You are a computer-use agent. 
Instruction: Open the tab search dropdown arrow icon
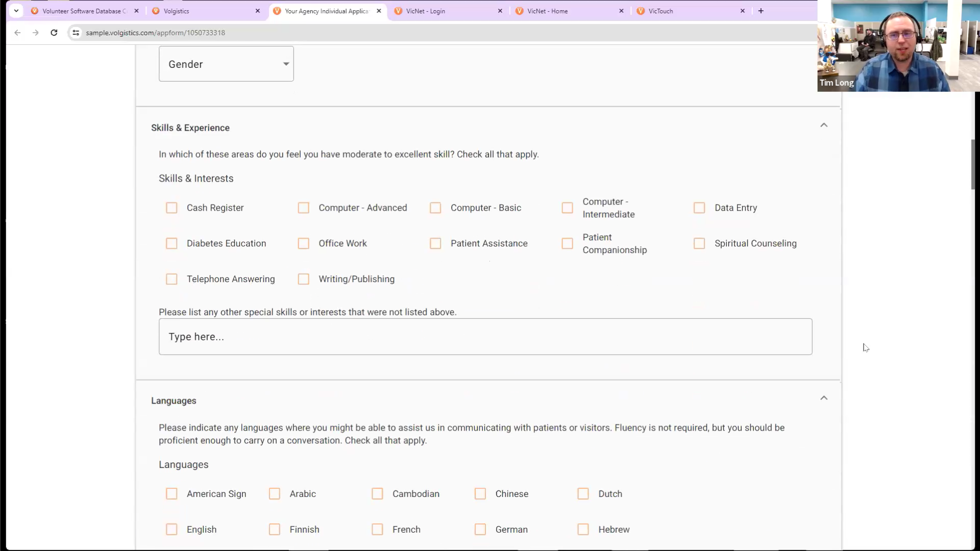tap(16, 11)
